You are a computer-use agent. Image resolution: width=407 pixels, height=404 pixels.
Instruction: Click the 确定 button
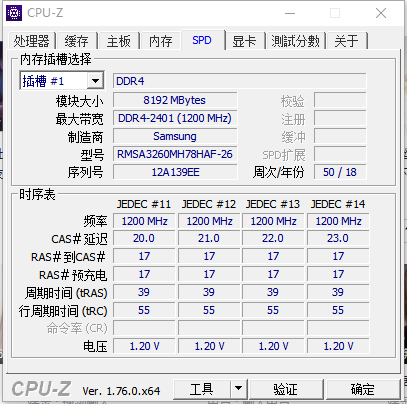click(363, 388)
